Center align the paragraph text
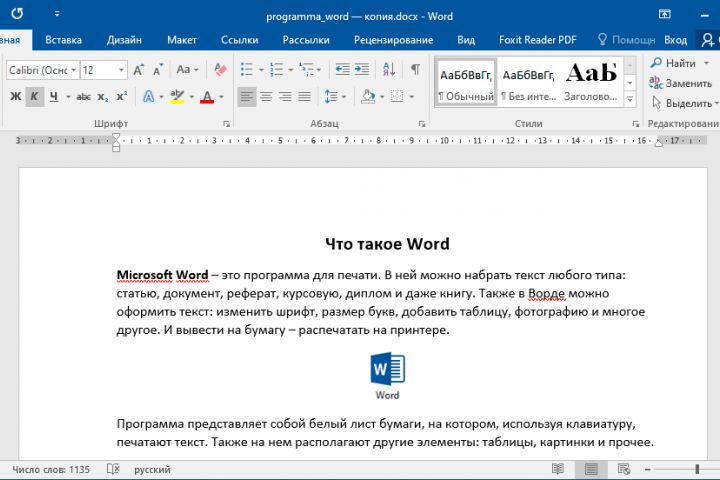720x480 pixels. [x=266, y=97]
